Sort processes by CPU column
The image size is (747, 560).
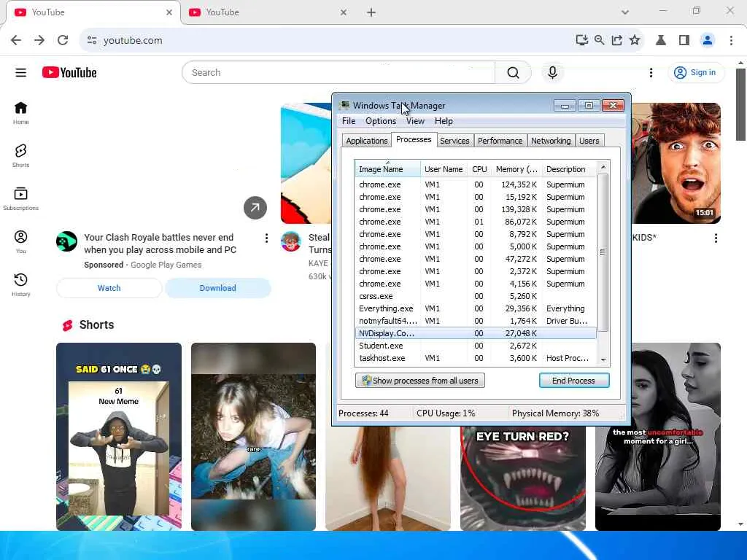coord(479,169)
